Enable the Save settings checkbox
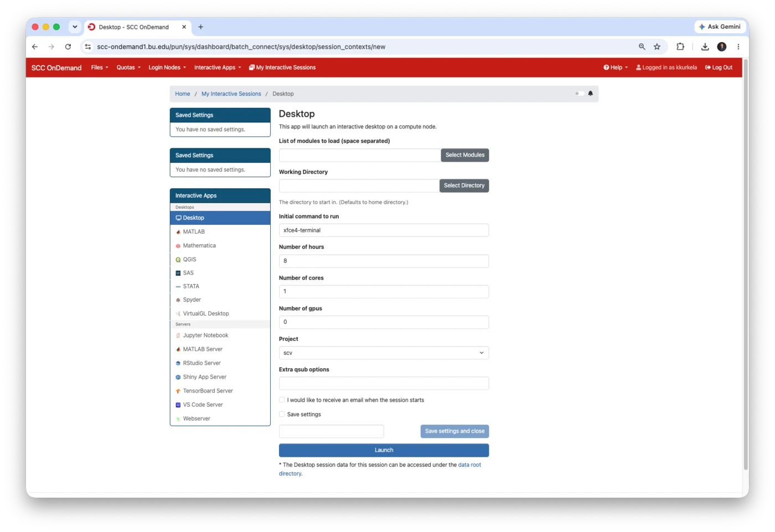The width and height of the screenshot is (775, 532). point(282,414)
